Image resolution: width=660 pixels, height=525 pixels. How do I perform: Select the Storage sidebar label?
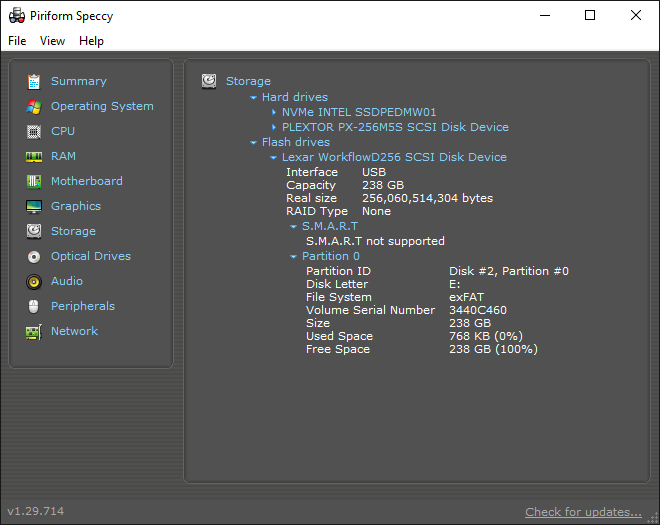73,231
